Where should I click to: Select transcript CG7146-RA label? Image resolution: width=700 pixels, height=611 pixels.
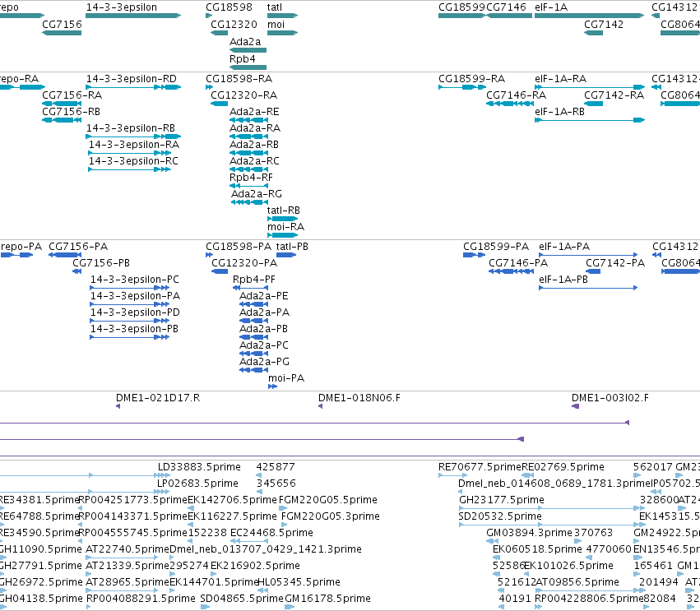(516, 95)
